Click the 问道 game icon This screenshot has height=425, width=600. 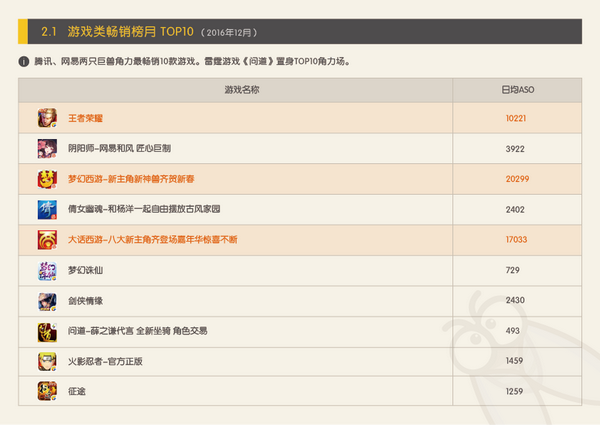[x=47, y=332]
